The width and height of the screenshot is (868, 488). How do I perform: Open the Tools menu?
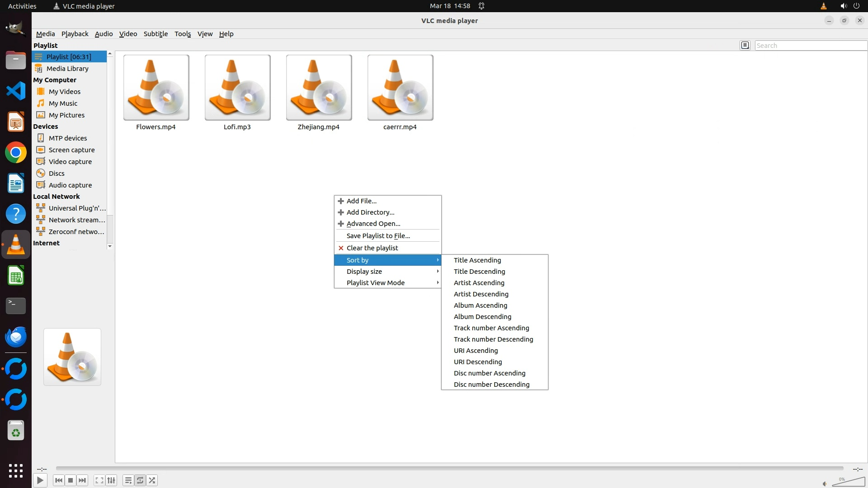pos(183,34)
